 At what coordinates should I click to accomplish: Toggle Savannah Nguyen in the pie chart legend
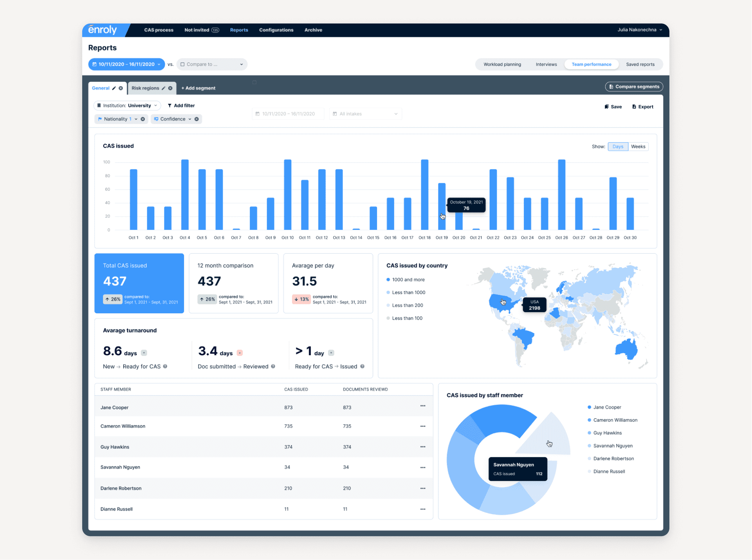613,446
